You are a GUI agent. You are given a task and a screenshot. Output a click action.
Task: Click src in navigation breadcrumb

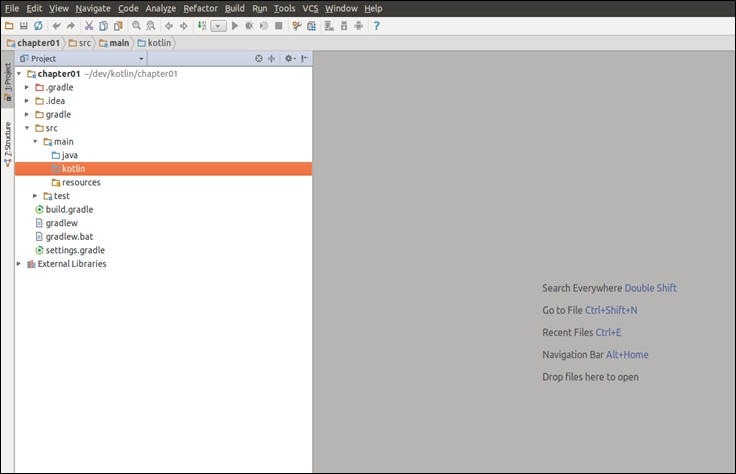click(x=80, y=43)
